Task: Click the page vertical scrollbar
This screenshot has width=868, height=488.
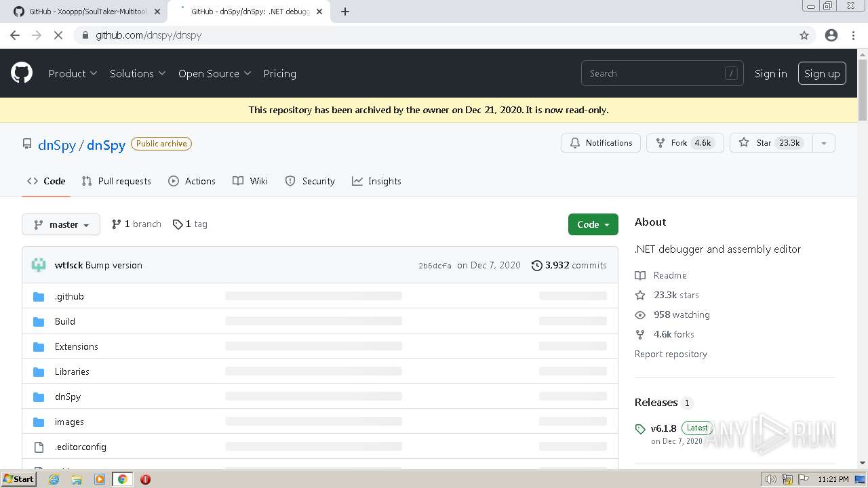Action: click(x=863, y=90)
